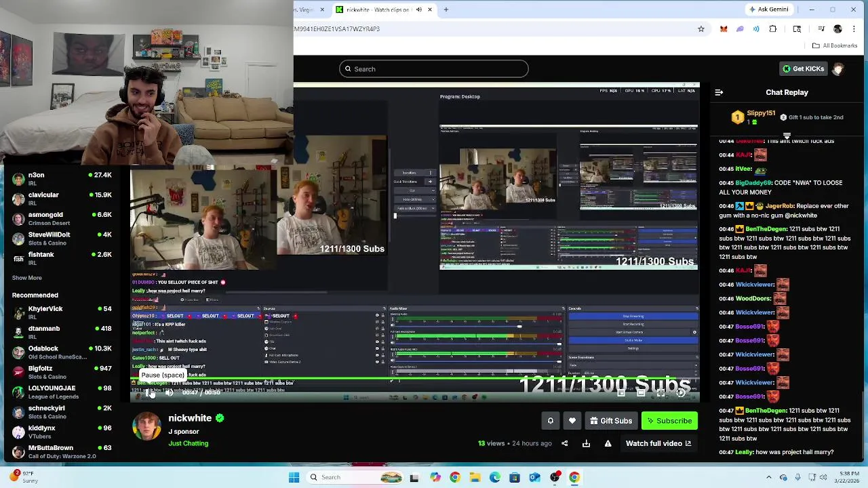The image size is (868, 488).
Task: Open the user profile avatar menu
Action: [x=839, y=68]
